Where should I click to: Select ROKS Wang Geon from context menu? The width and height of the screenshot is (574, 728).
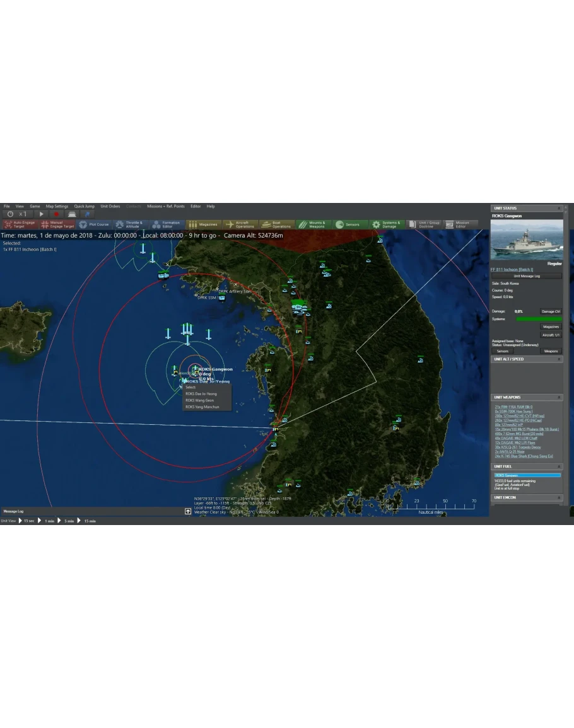[199, 400]
